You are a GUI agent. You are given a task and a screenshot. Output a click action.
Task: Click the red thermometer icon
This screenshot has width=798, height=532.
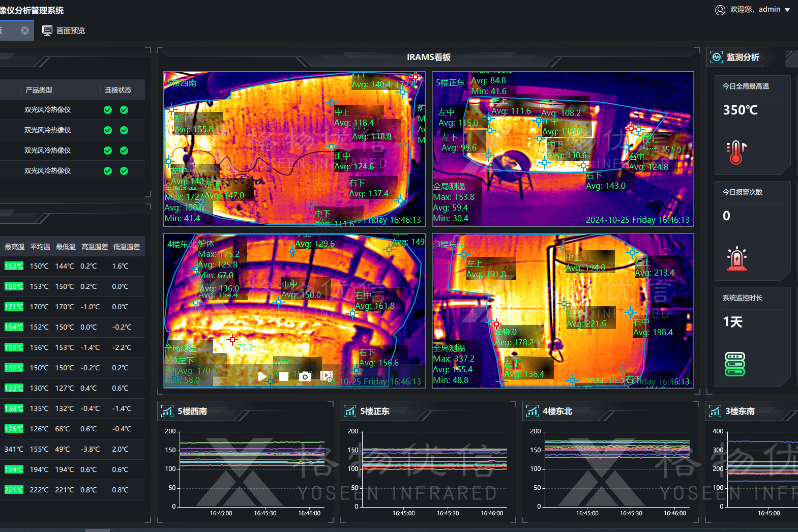[x=736, y=152]
